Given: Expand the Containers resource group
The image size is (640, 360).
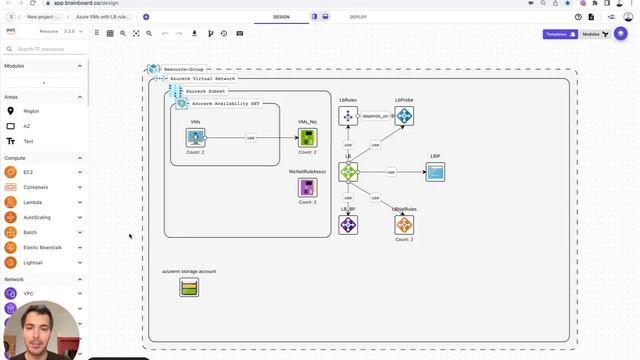Looking at the screenshot, I should (x=80, y=187).
